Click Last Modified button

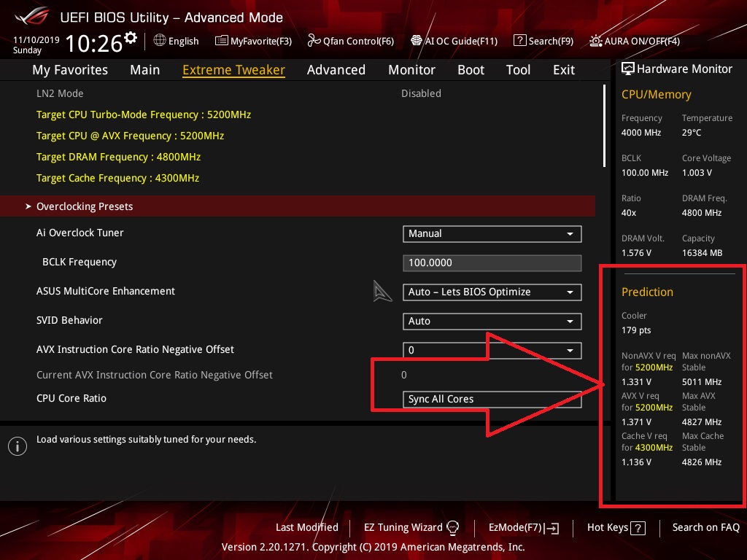[x=306, y=527]
